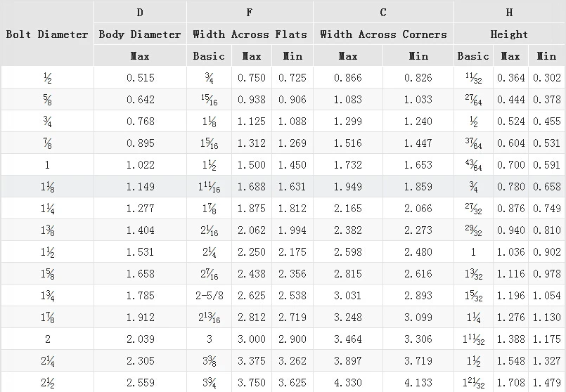Click the value 4.330 in the last row
Viewport: 566px width, 392px height.
point(348,383)
